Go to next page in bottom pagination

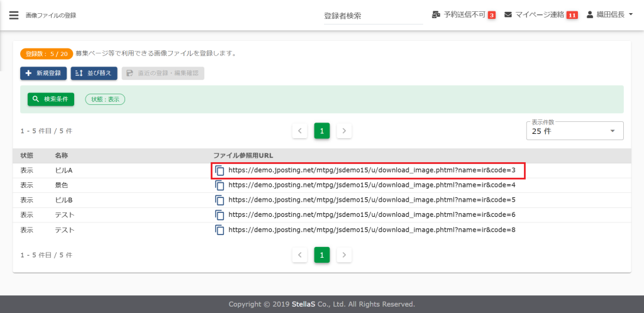(344, 255)
